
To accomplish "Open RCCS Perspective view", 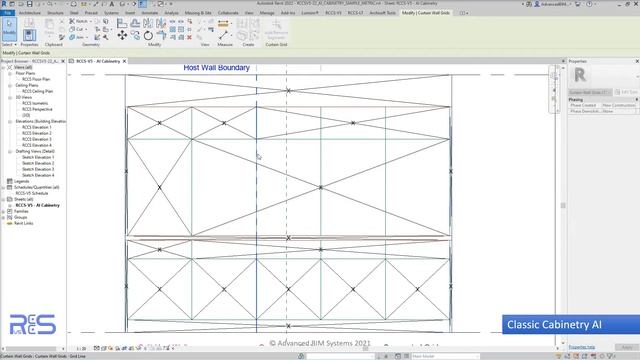I will 37,109.
